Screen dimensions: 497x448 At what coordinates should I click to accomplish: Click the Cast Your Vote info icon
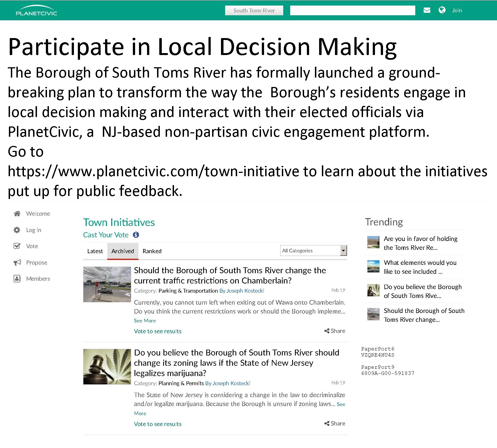(x=136, y=235)
